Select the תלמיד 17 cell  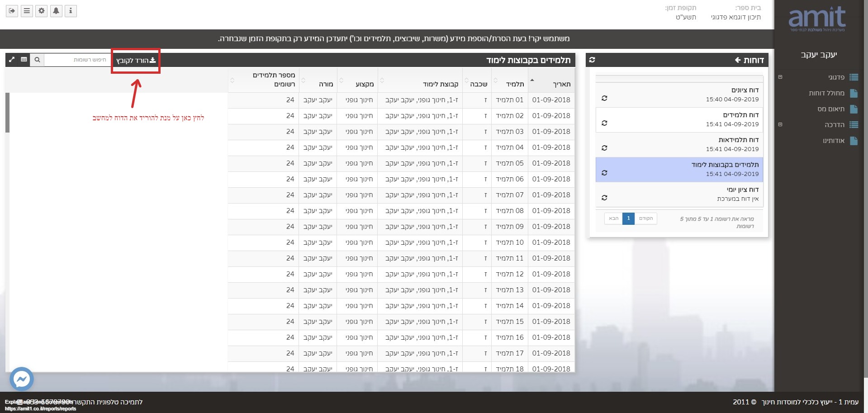click(510, 353)
